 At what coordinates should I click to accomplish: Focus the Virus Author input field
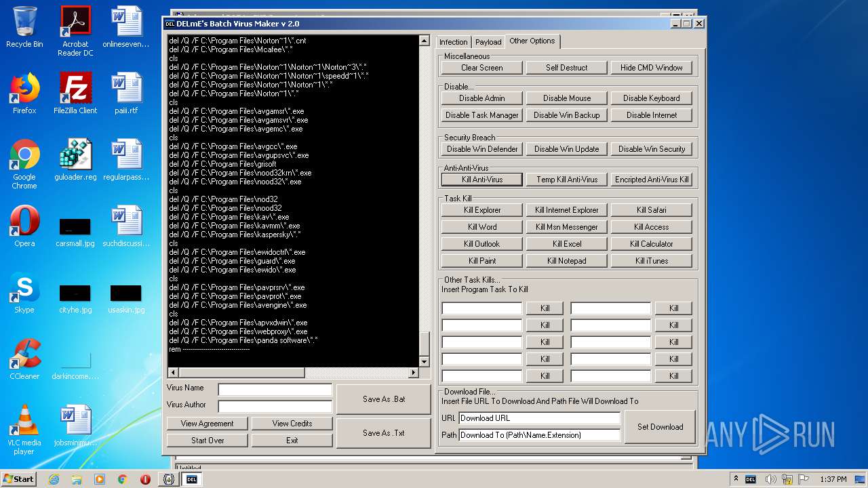pos(275,407)
